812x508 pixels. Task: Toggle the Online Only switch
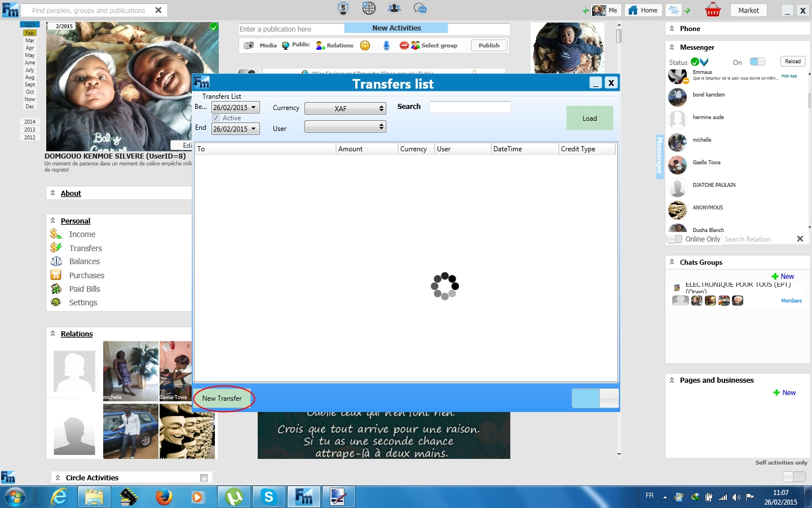[674, 239]
